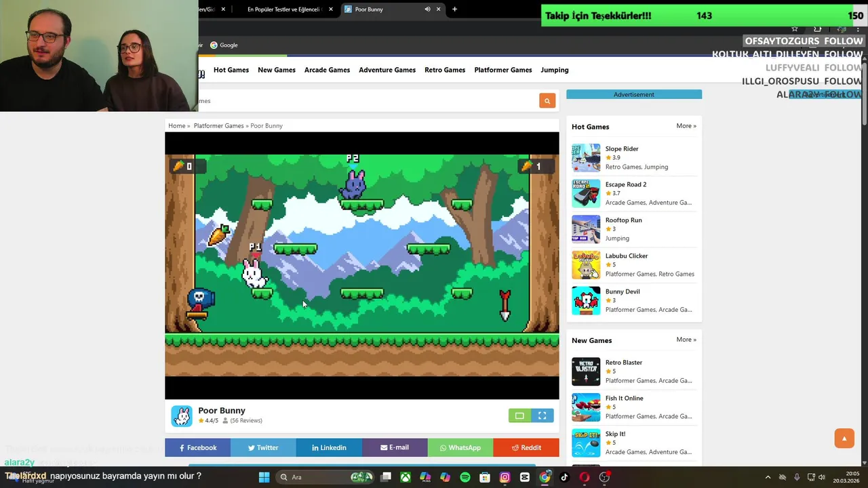Show hidden system tray icons
Screen dimensions: 868x488
[x=768, y=477]
